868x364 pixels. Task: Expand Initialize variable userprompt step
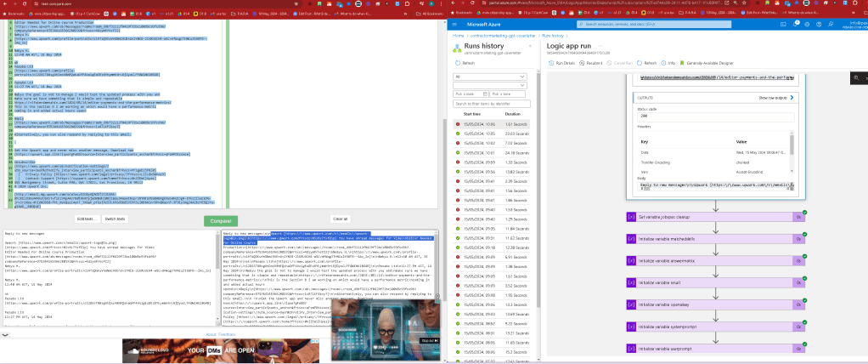click(x=716, y=349)
